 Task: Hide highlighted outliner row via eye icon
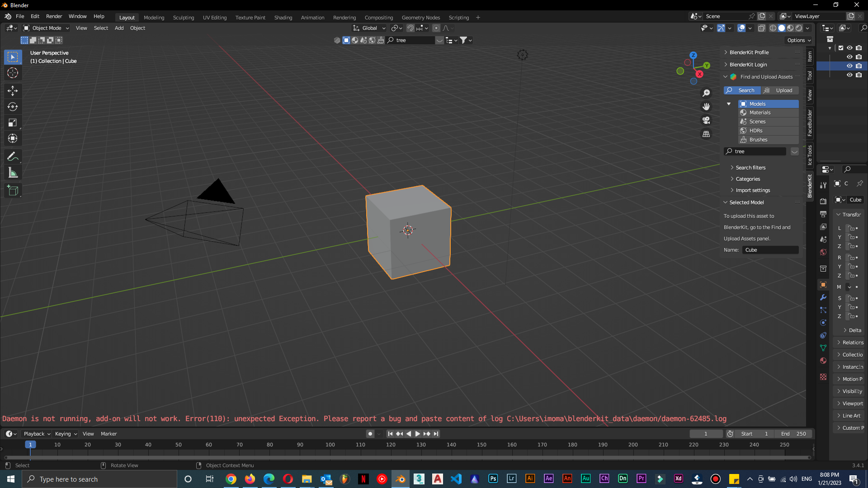849,66
